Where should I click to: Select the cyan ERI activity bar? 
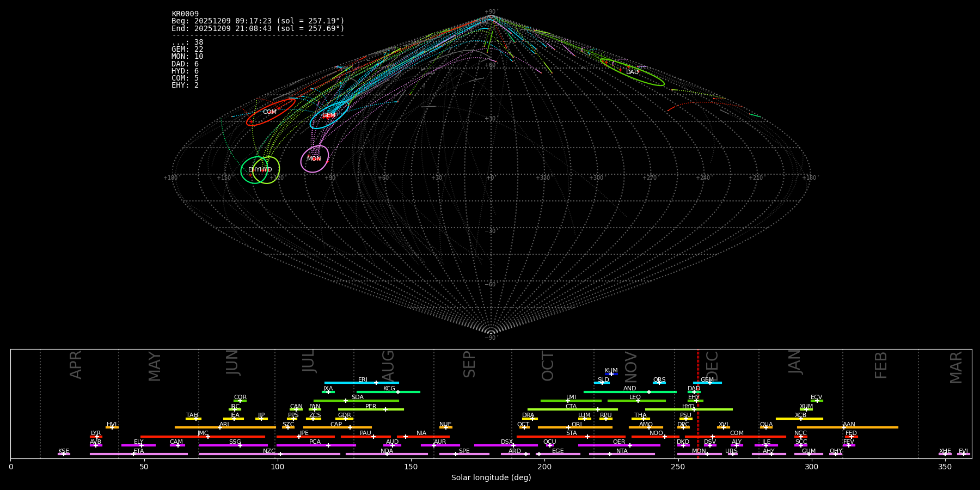[x=362, y=383]
